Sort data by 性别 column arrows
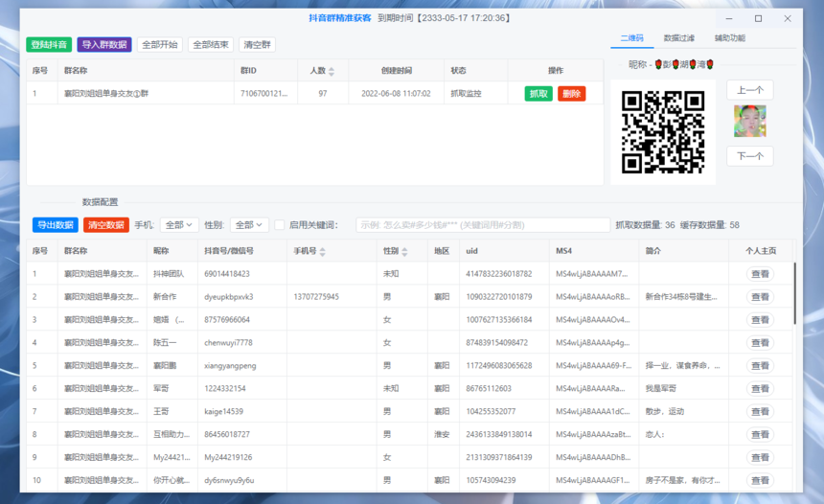This screenshot has width=824, height=504. [404, 252]
